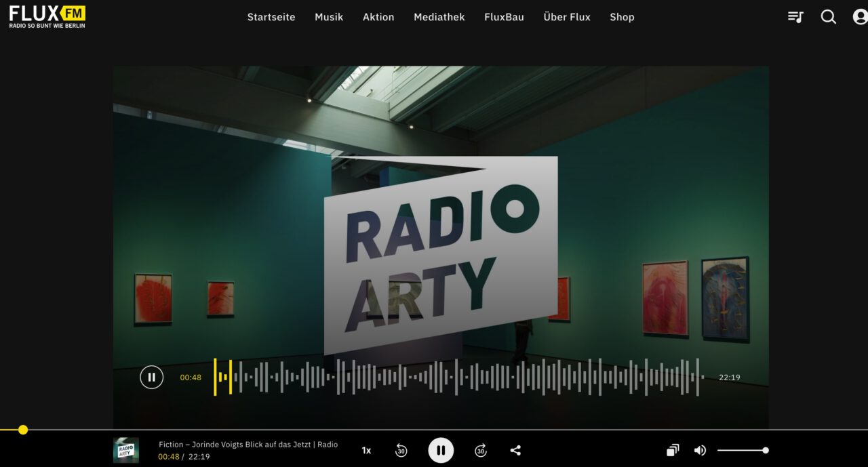The image size is (868, 467).
Task: Open the user account profile icon
Action: tap(861, 17)
